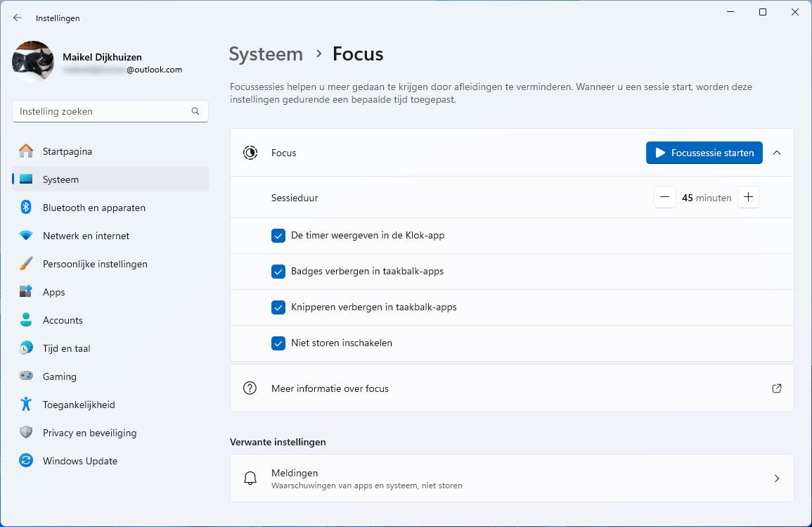
Task: Open Meer informatie over focus link
Action: click(x=777, y=388)
